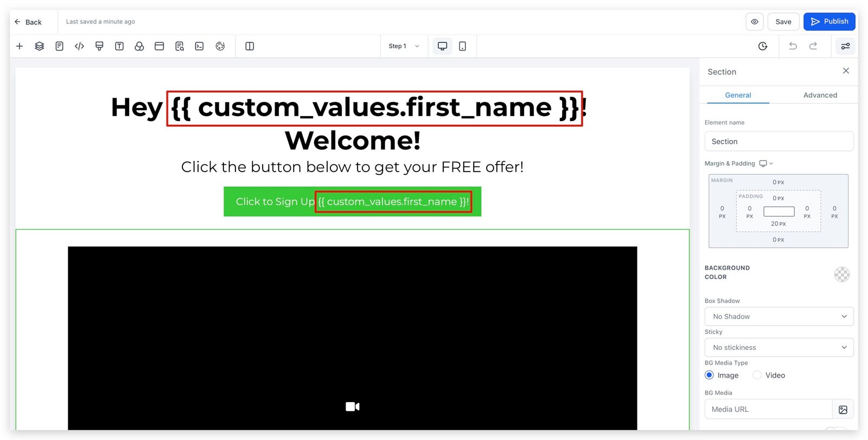
Task: Switch to the Advanced tab
Action: pos(820,95)
